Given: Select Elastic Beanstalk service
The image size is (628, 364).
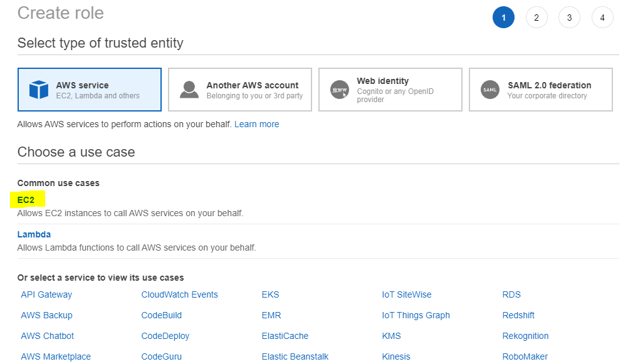Looking at the screenshot, I should [x=295, y=356].
